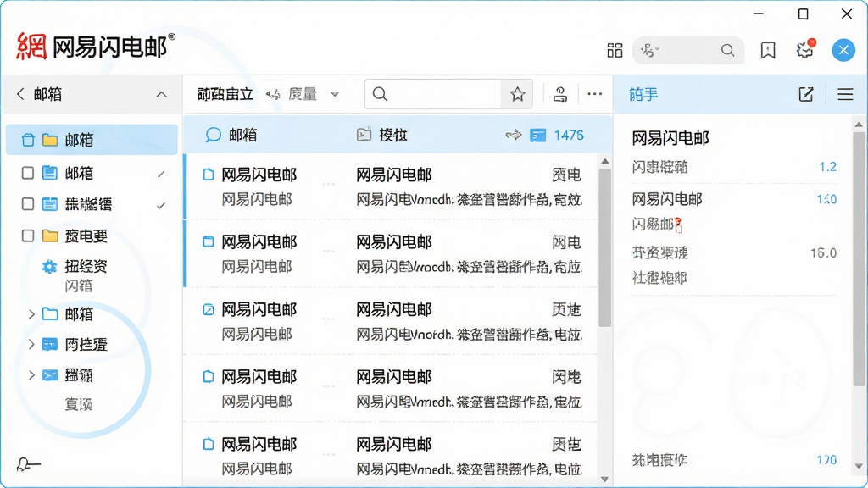
Task: Toggle the checkmark right of second 邮箱 row
Action: [x=161, y=175]
